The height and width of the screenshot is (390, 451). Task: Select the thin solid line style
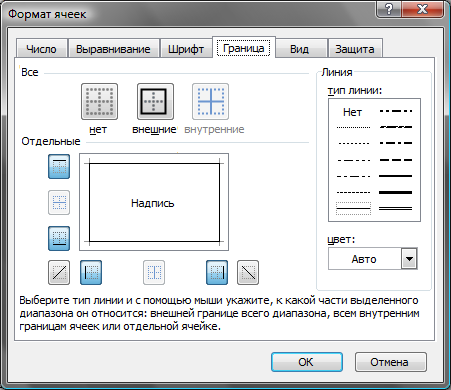pos(353,209)
